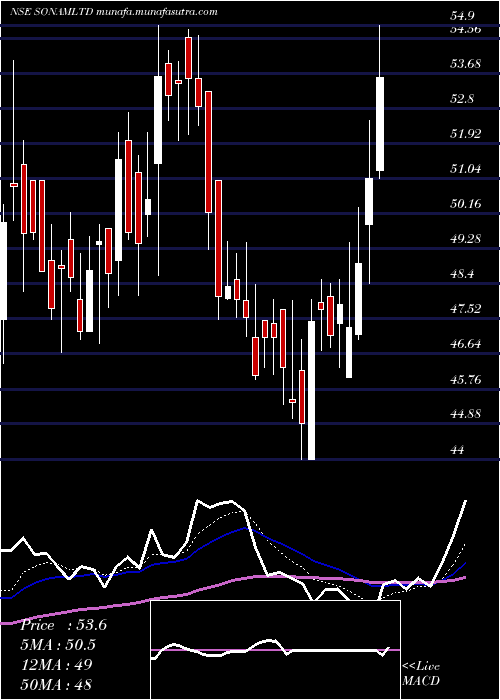
Task: Click the 47.52 price axis label
Action: pos(466,309)
